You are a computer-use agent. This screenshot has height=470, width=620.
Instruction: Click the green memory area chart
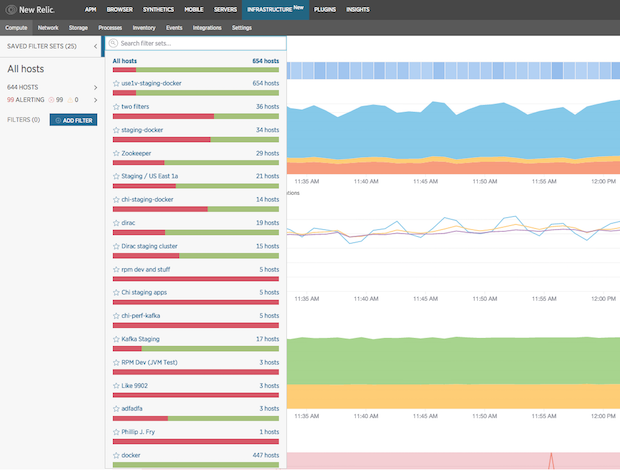(453, 361)
